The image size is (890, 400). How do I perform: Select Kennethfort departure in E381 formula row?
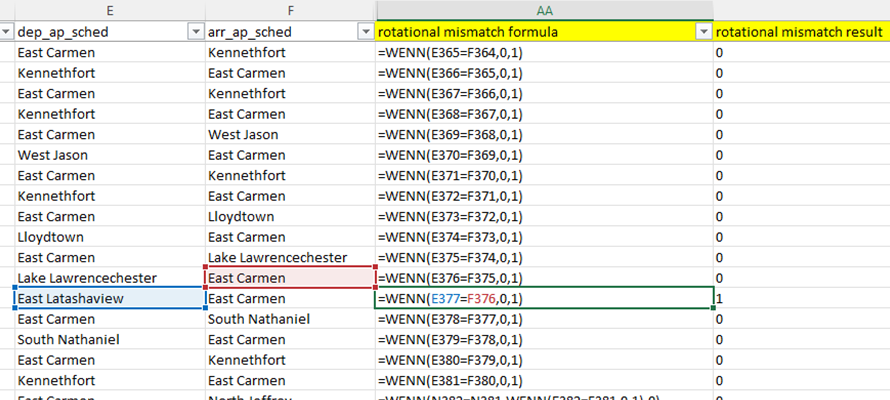click(110, 380)
